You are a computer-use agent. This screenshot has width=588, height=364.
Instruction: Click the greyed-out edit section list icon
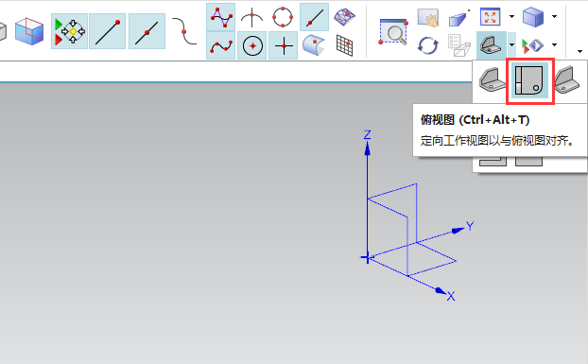pyautogui.click(x=459, y=45)
